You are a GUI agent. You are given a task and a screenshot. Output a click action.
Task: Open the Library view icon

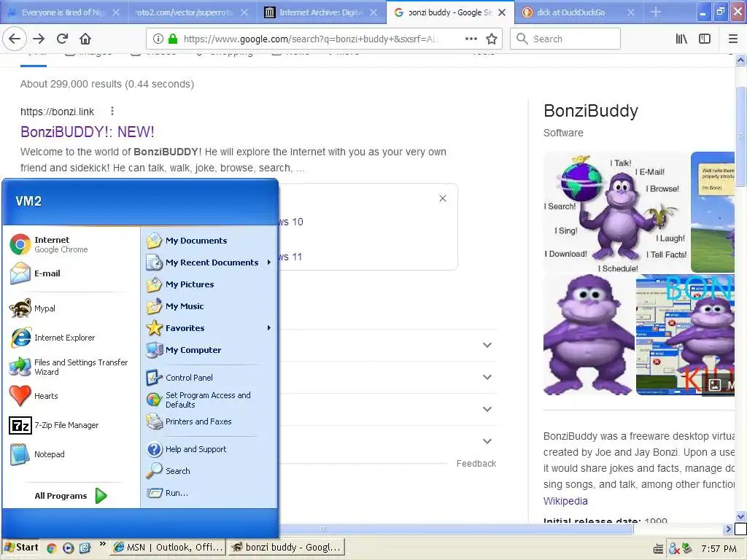(682, 39)
